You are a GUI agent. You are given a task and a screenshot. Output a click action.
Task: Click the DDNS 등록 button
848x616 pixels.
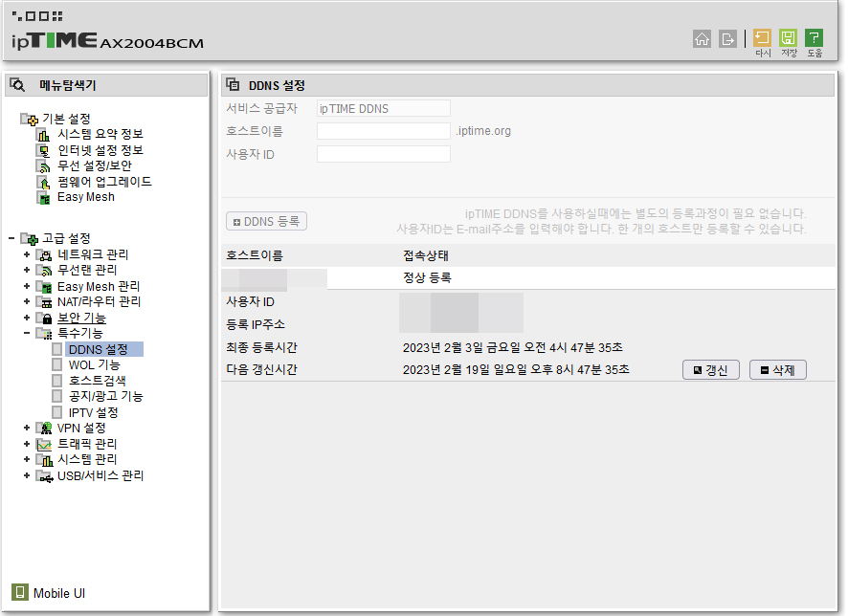tap(267, 222)
